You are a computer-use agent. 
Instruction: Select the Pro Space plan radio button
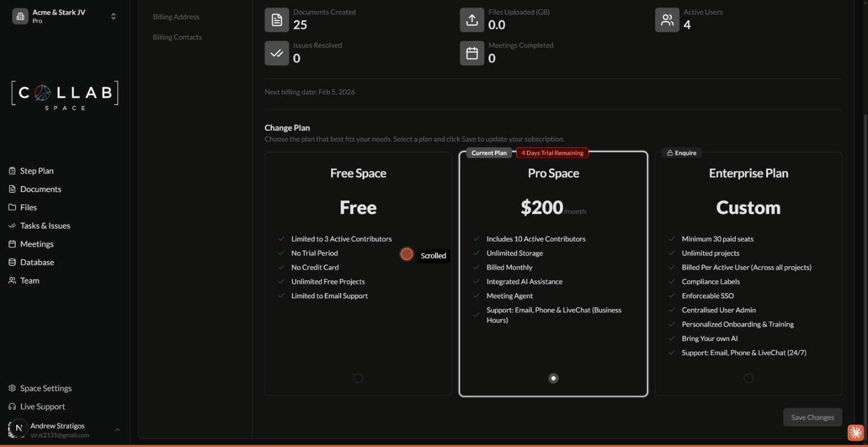[553, 378]
